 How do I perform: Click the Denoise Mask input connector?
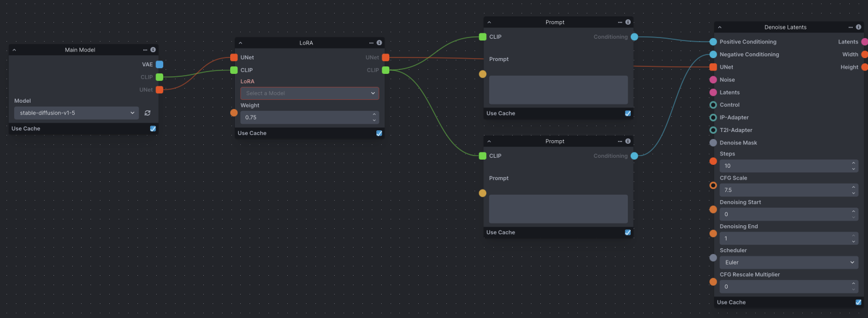point(713,143)
